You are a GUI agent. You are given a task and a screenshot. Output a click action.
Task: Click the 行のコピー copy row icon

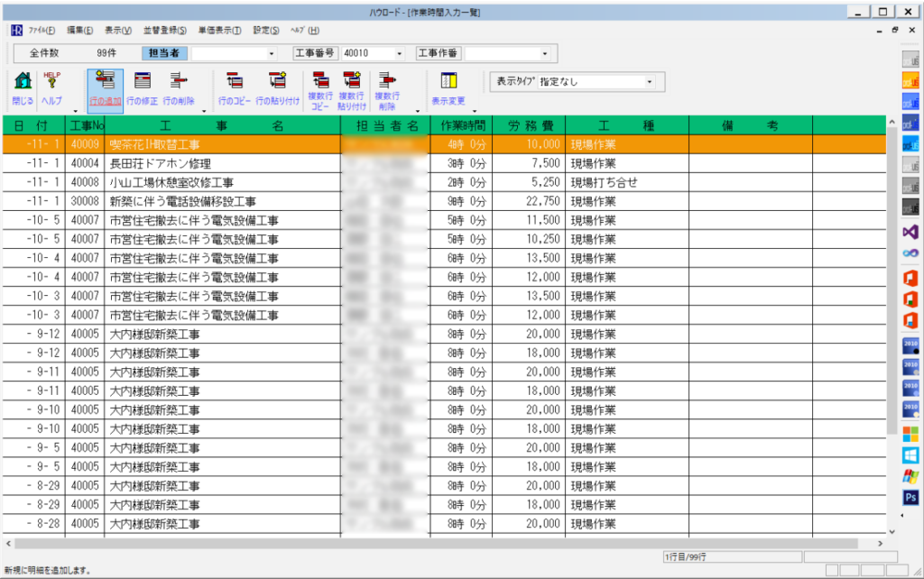tap(235, 87)
